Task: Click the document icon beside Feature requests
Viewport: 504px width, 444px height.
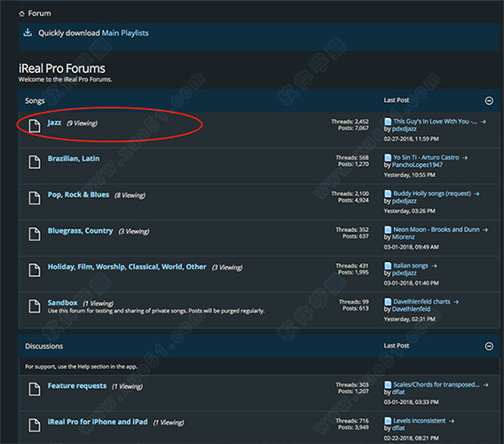Action: click(35, 389)
